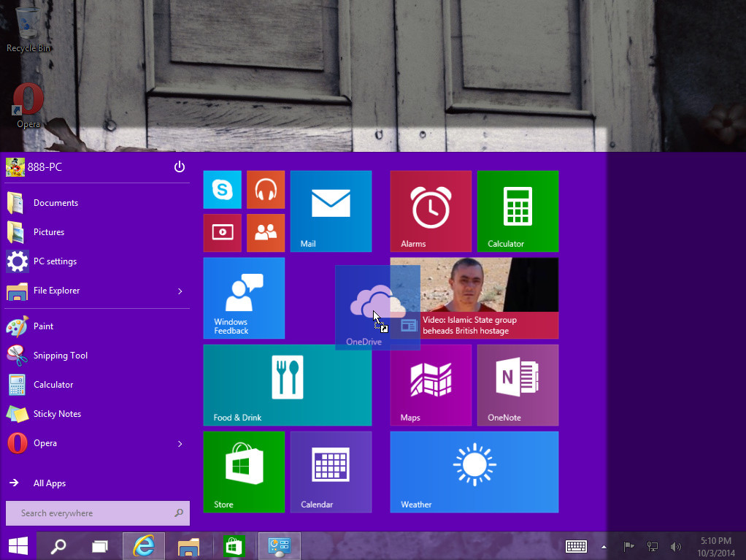The image size is (746, 560).
Task: Open the People tile
Action: point(266,233)
